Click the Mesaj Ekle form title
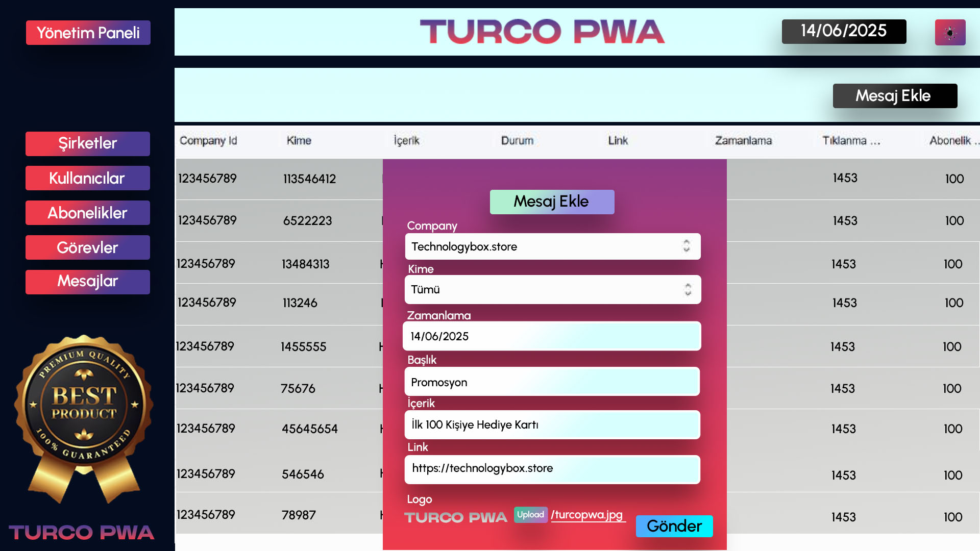 (x=552, y=202)
